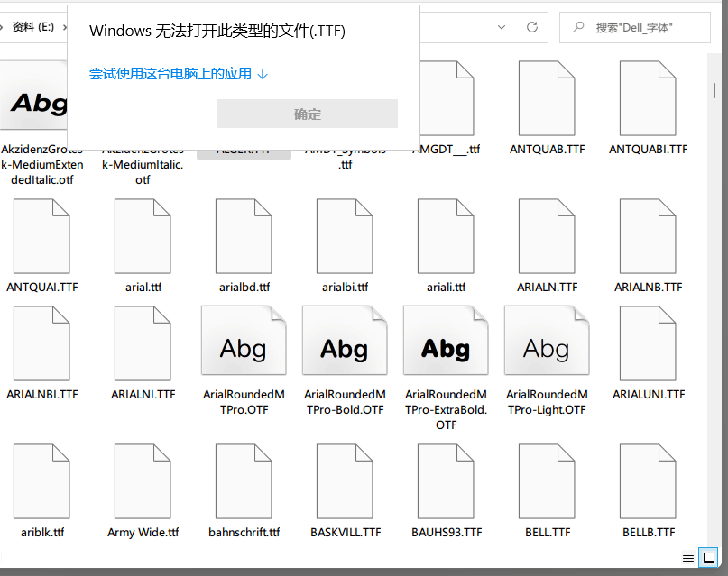Click the 确定 button in the dialog
The image size is (728, 576).
click(308, 114)
